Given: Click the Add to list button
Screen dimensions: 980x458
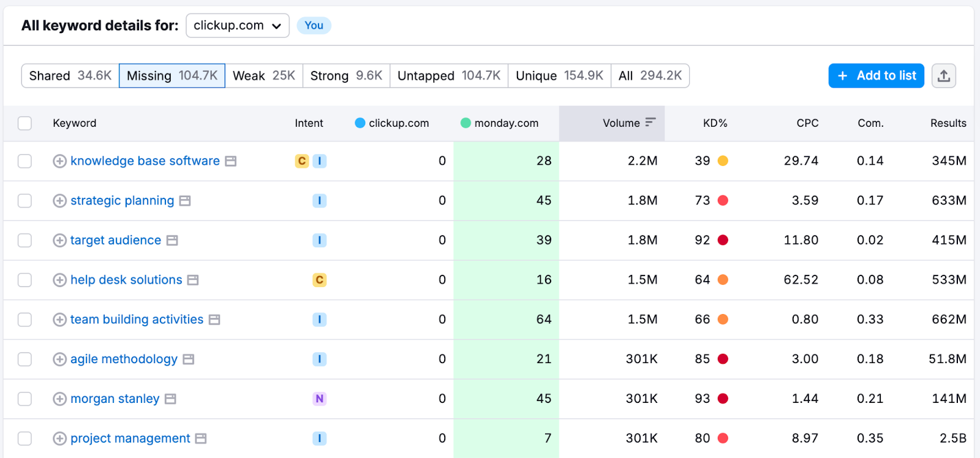Looking at the screenshot, I should pos(876,76).
